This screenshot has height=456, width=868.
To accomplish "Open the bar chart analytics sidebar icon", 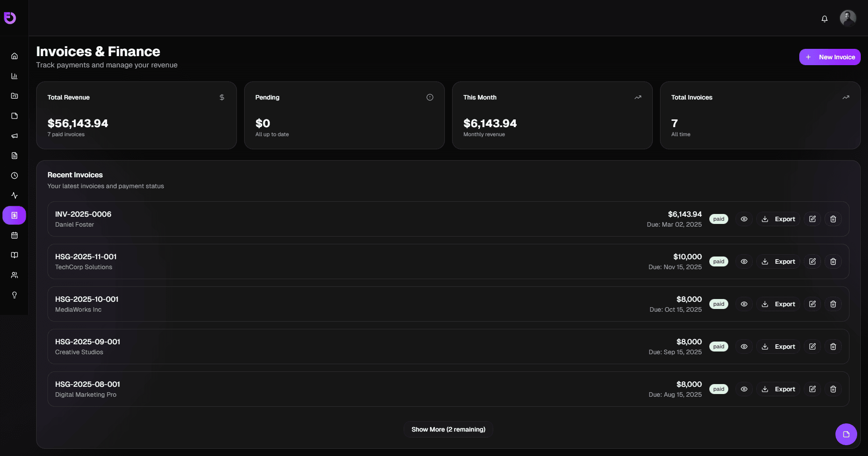I will pos(14,76).
